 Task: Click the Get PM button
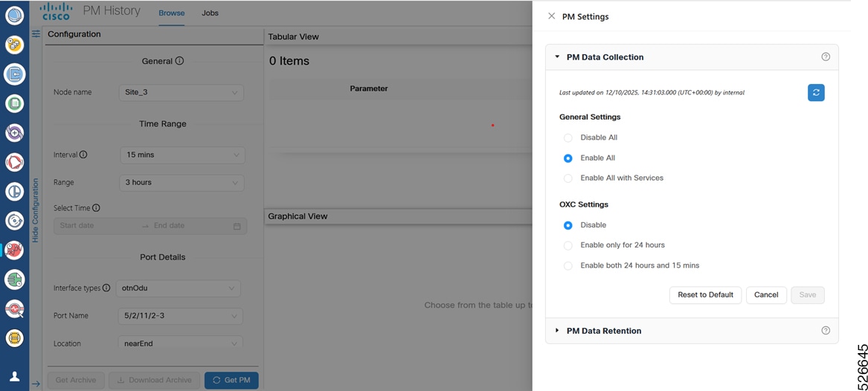[x=231, y=380]
